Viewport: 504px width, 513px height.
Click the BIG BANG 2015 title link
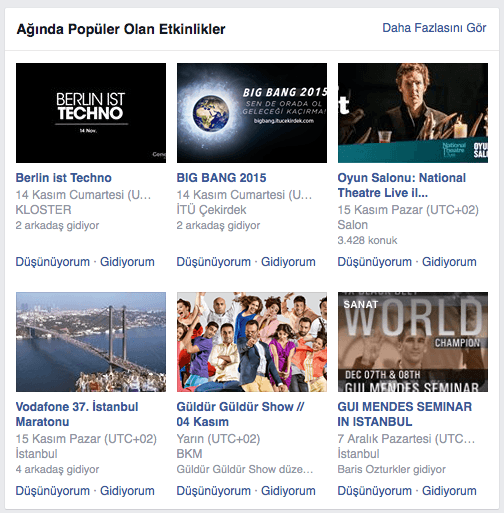click(x=221, y=178)
